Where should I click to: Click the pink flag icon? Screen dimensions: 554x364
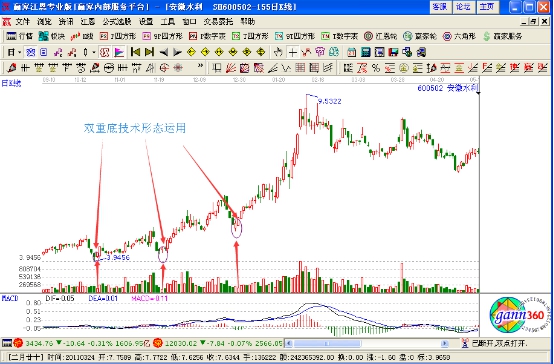click(x=119, y=53)
